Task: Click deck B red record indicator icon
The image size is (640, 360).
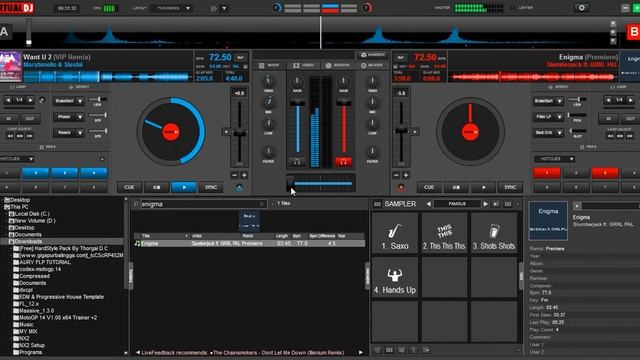Action: (x=401, y=187)
